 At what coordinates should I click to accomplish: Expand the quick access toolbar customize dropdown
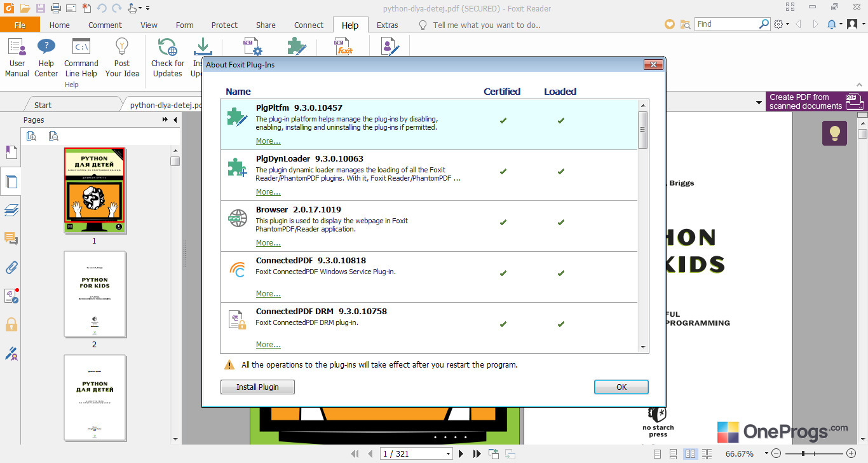click(x=148, y=8)
